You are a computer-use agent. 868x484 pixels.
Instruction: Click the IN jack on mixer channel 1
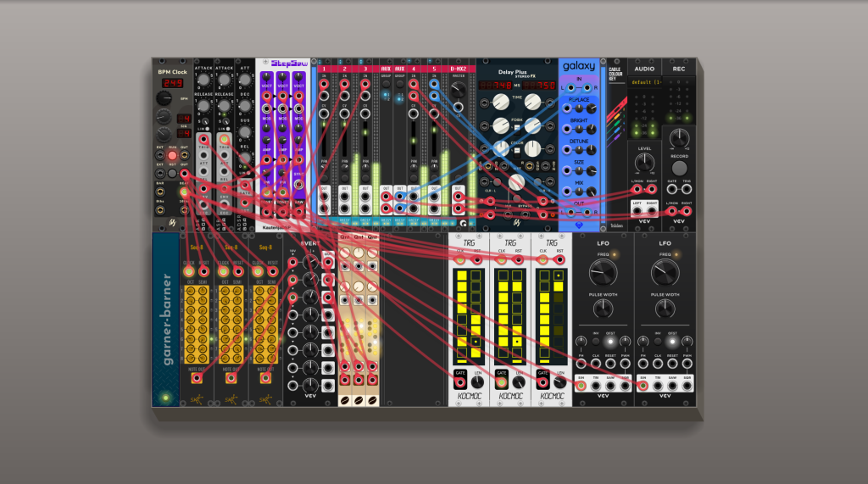[x=324, y=85]
